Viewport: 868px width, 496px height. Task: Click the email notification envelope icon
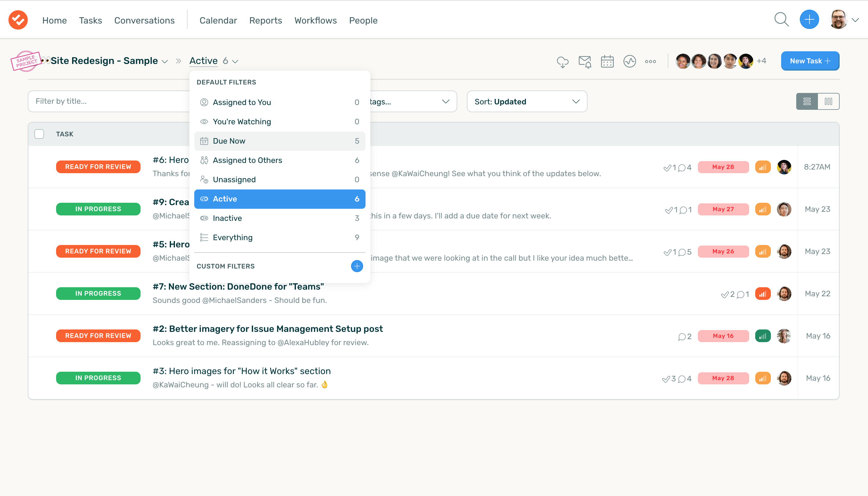(585, 62)
